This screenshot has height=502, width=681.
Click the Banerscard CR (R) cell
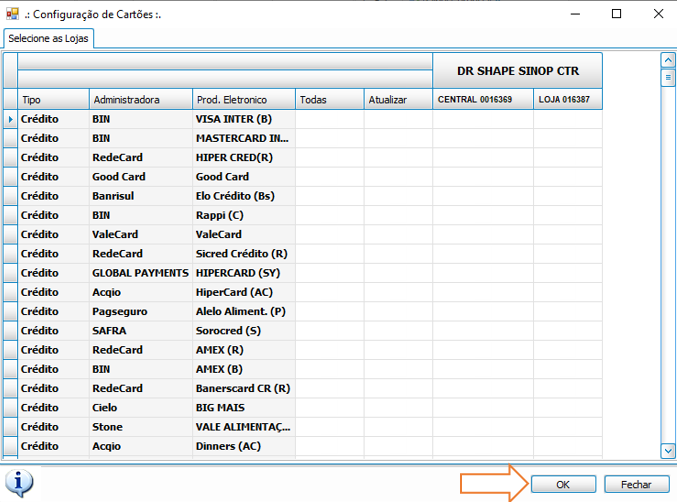244,388
